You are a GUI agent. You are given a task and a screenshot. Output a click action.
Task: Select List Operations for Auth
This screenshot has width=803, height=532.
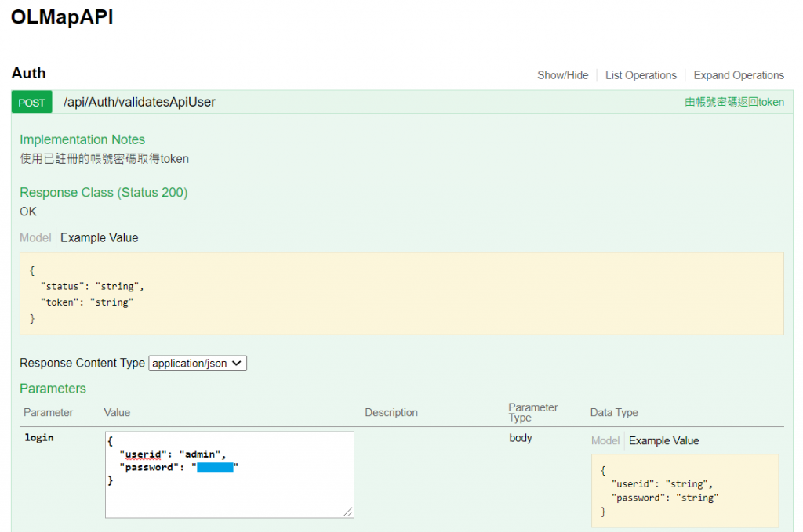pos(641,75)
